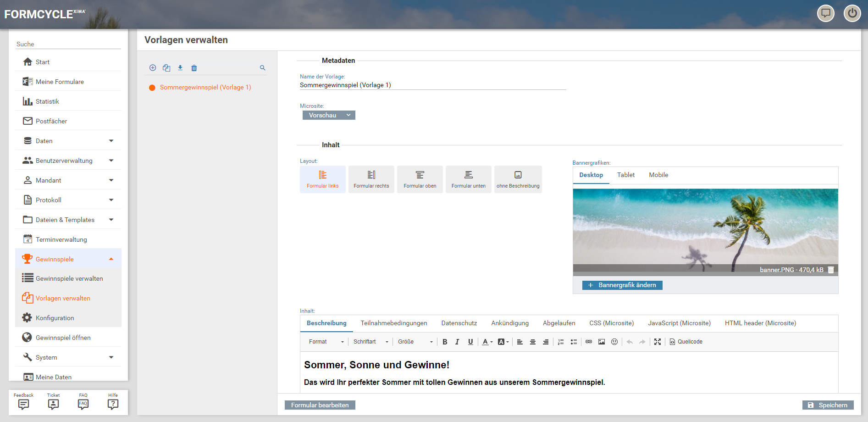The image size is (868, 422).
Task: Create a new template with plus icon
Action: pos(153,68)
